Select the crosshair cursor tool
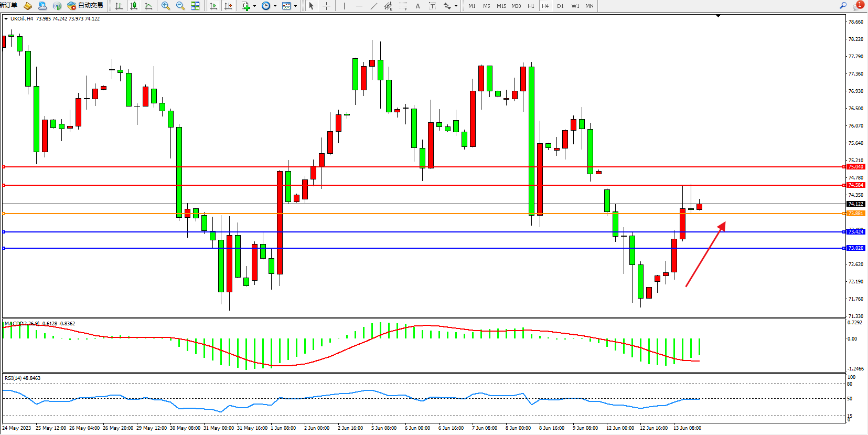Viewport: 868px width, 435px height. click(326, 6)
